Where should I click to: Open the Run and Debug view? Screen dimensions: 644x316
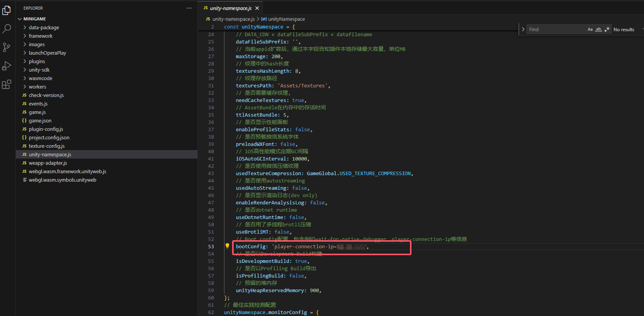coord(7,66)
